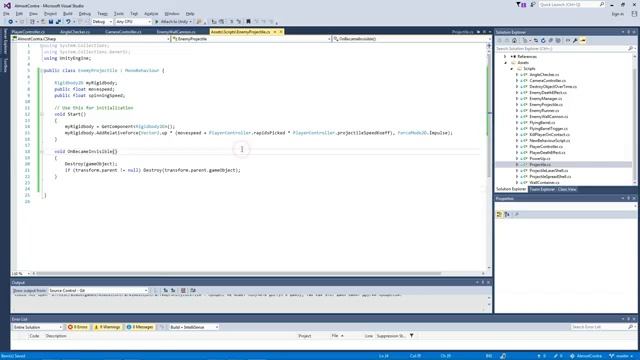640x360 pixels.
Task: Click the Home icon in Solution Explorer
Action: (x=514, y=40)
